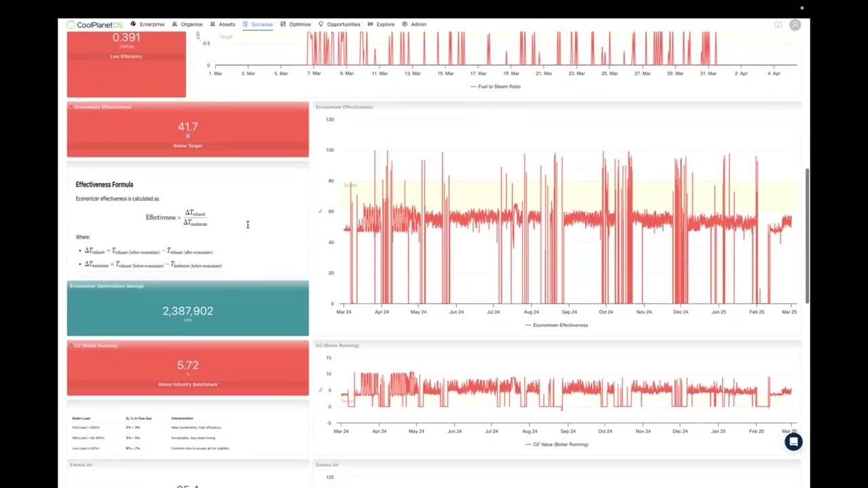Viewport: 868px width, 488px height.
Task: Open the Explore menu
Action: (385, 24)
